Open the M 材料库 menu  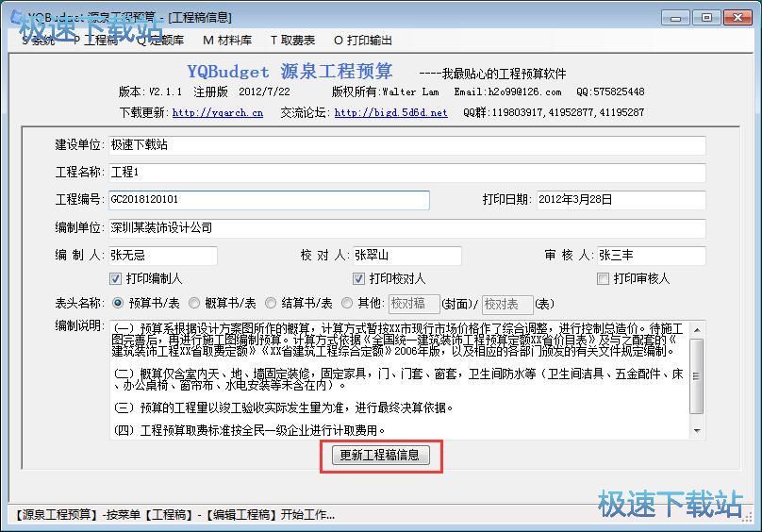pyautogui.click(x=227, y=41)
